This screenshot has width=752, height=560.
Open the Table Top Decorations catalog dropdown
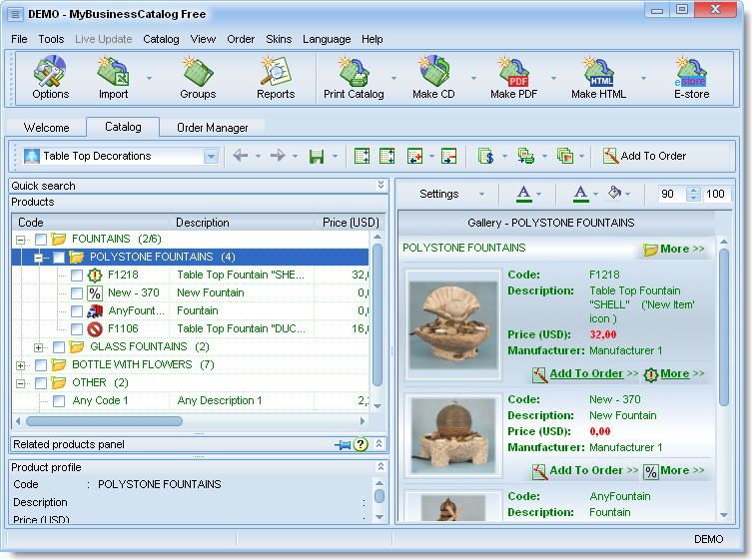tap(211, 157)
